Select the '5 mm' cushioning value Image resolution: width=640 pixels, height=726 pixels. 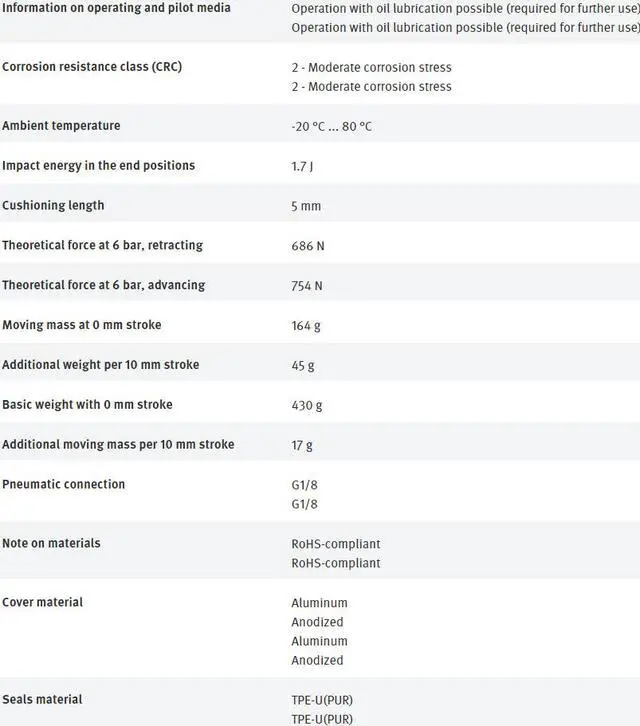(306, 207)
